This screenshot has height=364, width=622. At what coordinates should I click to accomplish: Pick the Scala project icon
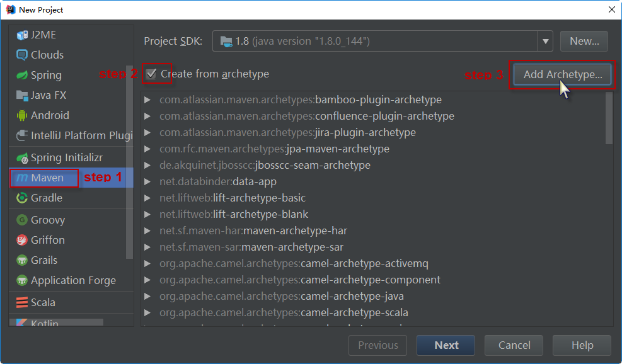[22, 302]
